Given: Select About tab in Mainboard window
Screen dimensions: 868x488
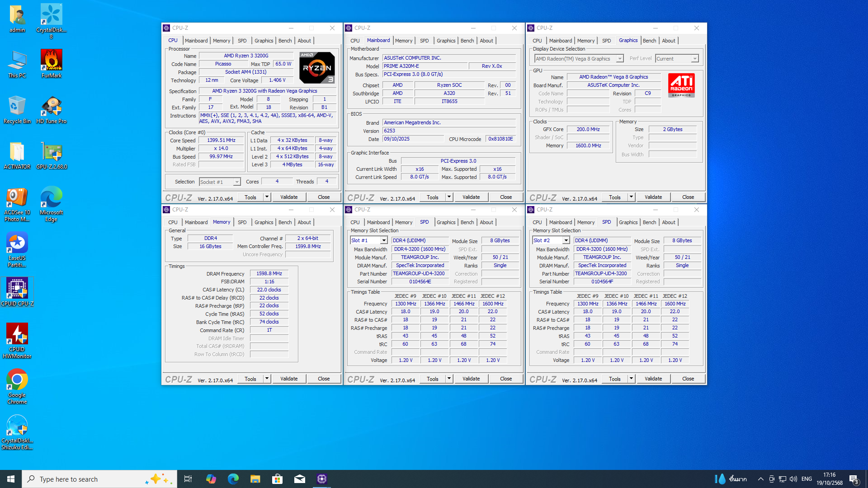Looking at the screenshot, I should 486,41.
